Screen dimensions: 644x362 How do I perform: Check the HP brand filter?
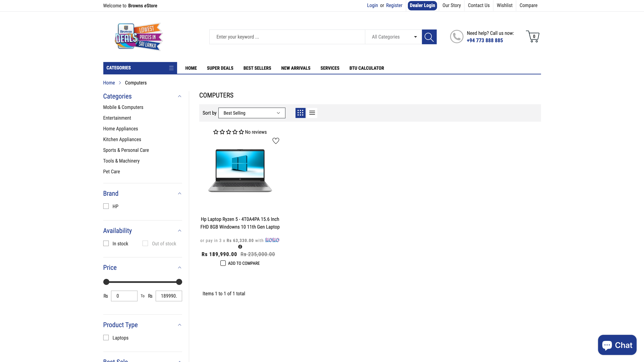(106, 206)
